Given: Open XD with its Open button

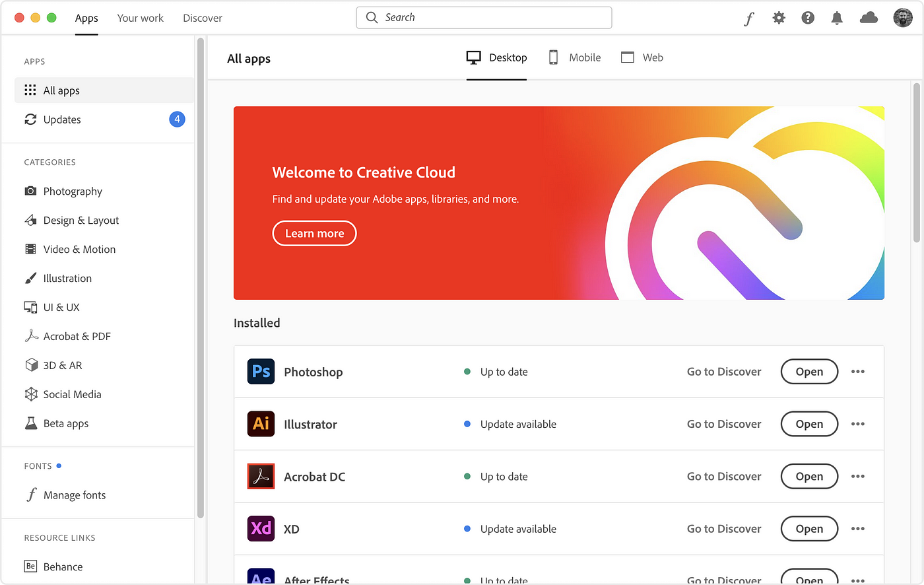Looking at the screenshot, I should [x=809, y=528].
